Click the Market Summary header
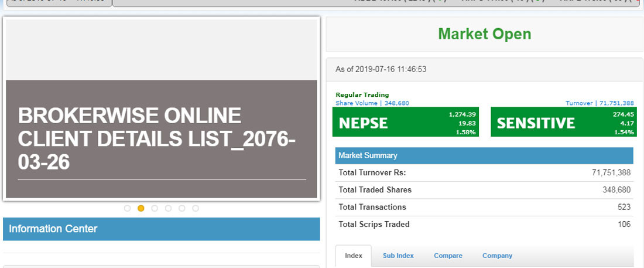Image resolution: width=644 pixels, height=268 pixels. 484,155
